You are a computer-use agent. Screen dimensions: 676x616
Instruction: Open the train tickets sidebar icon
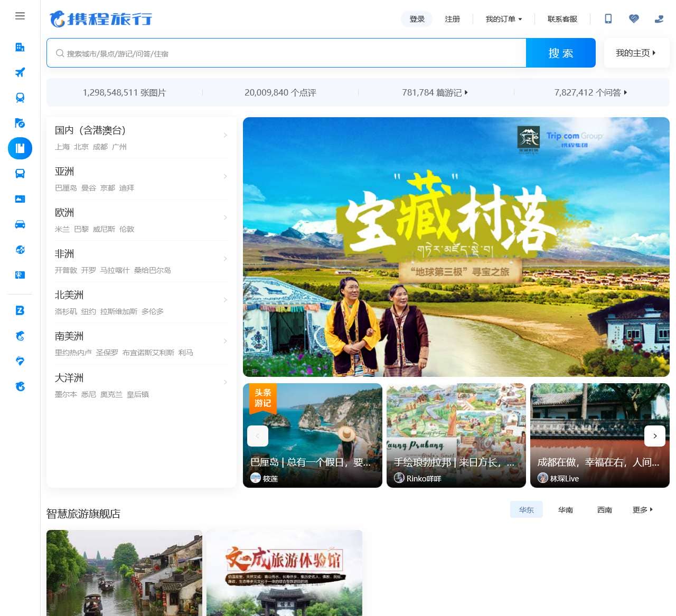click(x=20, y=98)
